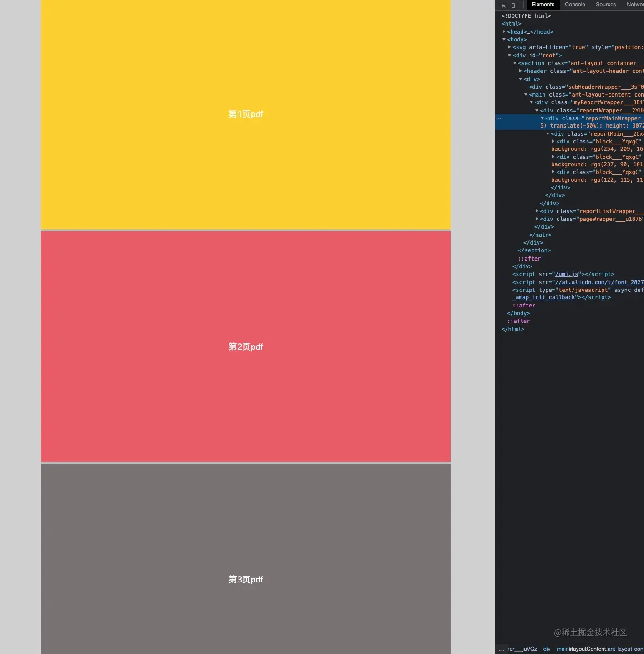Switch to the Console tab
This screenshot has height=654, width=644.
[x=575, y=5]
